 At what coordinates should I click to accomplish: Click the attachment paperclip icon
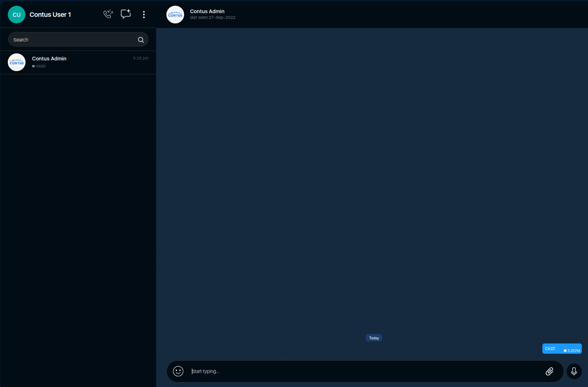pos(549,371)
